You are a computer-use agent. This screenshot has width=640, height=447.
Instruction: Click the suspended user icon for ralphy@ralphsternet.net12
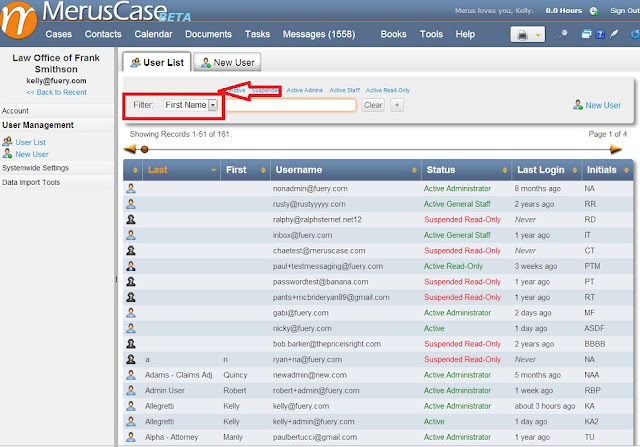(x=131, y=219)
